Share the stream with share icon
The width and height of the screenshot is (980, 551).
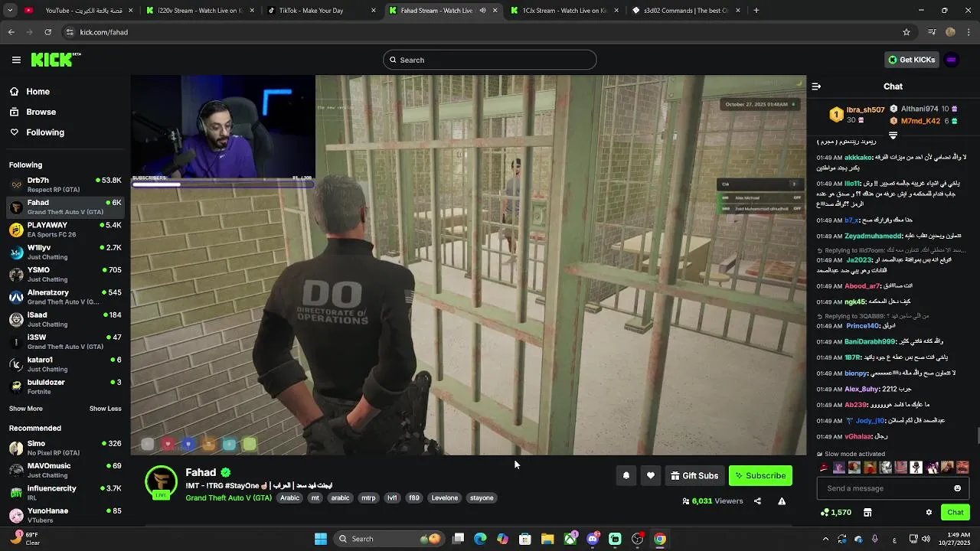pyautogui.click(x=757, y=501)
